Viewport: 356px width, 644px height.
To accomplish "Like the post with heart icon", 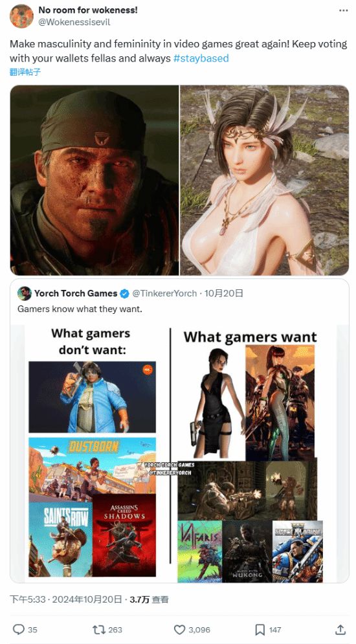I will click(179, 629).
